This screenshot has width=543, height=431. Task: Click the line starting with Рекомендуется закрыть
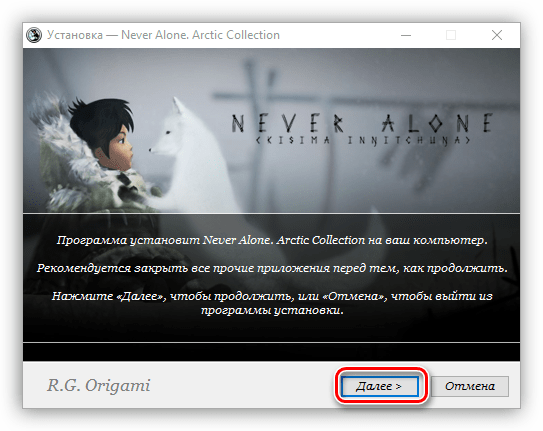(x=272, y=268)
